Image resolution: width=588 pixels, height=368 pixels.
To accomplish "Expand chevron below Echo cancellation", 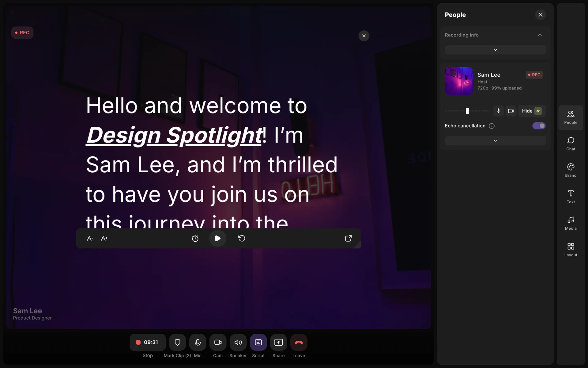I will coord(495,140).
